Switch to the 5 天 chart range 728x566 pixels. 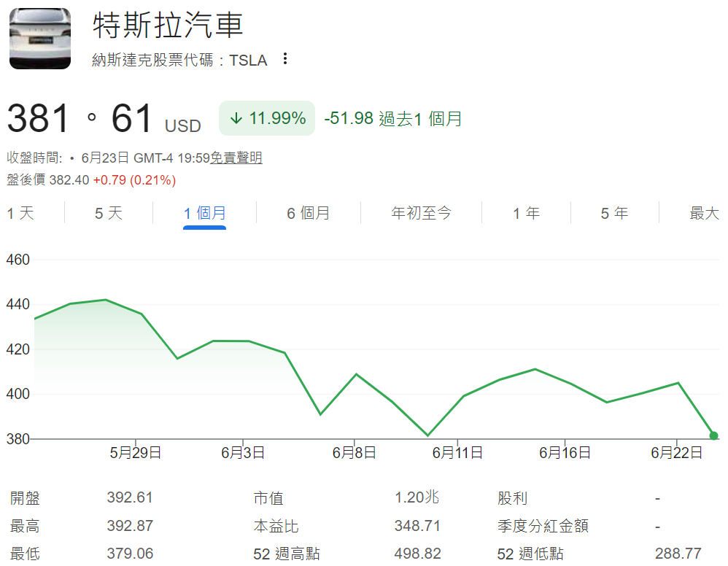(109, 213)
